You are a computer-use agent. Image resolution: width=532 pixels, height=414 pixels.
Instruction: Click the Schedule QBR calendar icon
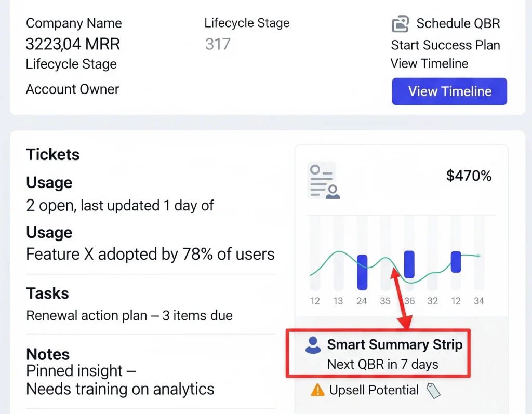[x=400, y=24]
